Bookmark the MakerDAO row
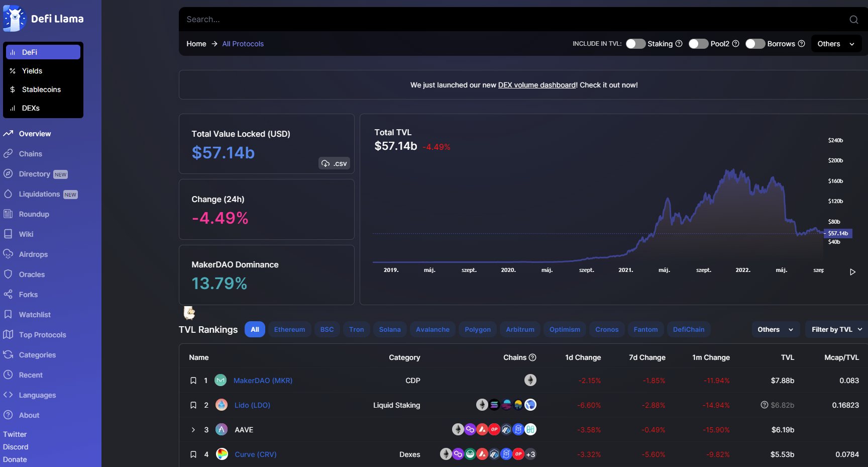The height and width of the screenshot is (467, 868). (193, 381)
